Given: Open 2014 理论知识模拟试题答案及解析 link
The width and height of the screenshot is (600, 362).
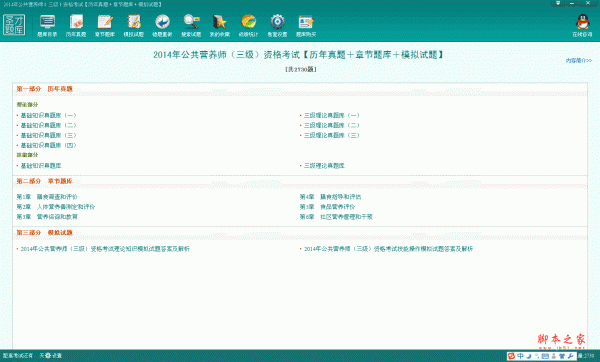Looking at the screenshot, I should 105,249.
